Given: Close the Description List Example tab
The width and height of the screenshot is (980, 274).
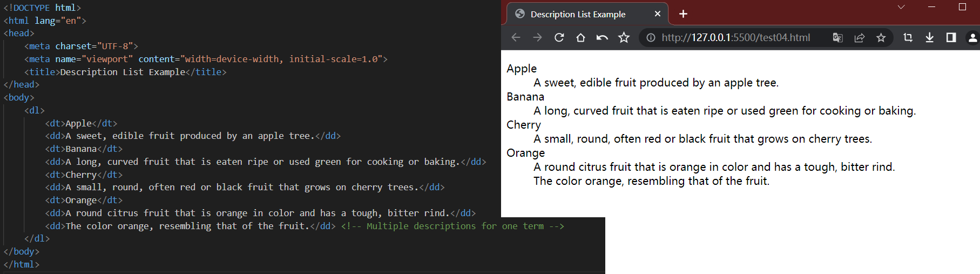Looking at the screenshot, I should point(657,14).
